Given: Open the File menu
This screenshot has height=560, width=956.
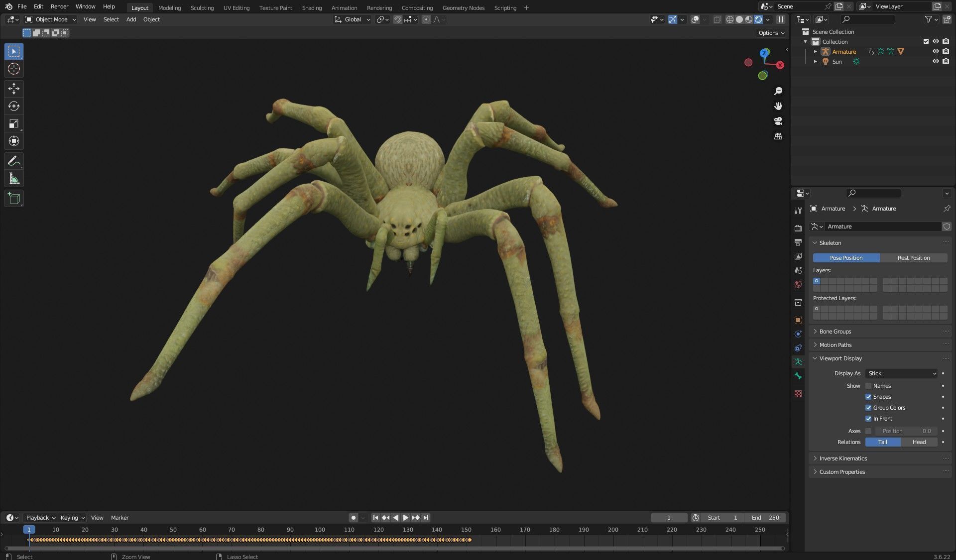Looking at the screenshot, I should point(22,6).
